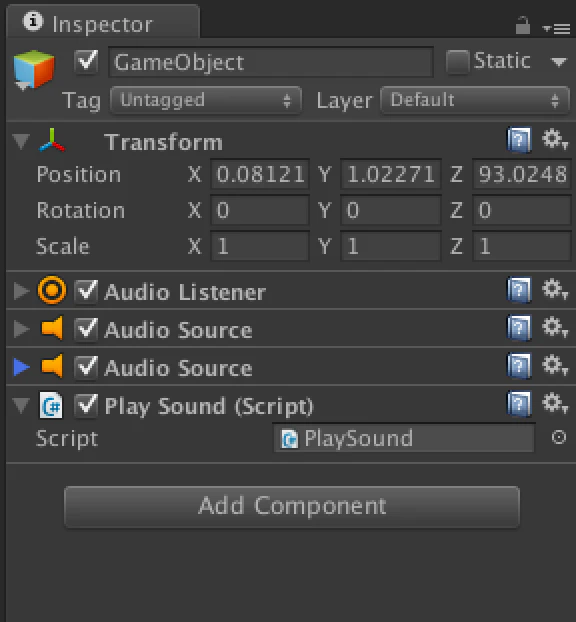Click the Position X field
576x622 pixels.
tap(260, 174)
